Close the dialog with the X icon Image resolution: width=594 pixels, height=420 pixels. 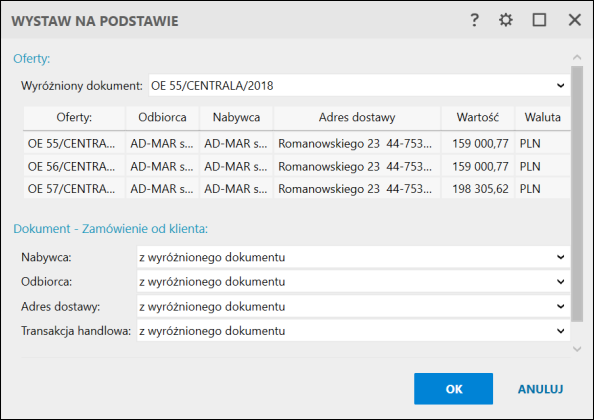pyautogui.click(x=575, y=20)
